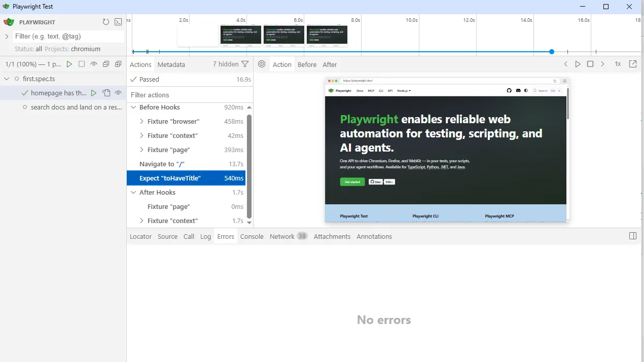Image resolution: width=644 pixels, height=362 pixels.
Task: Click the blue timeline position handle
Action: pos(552,52)
